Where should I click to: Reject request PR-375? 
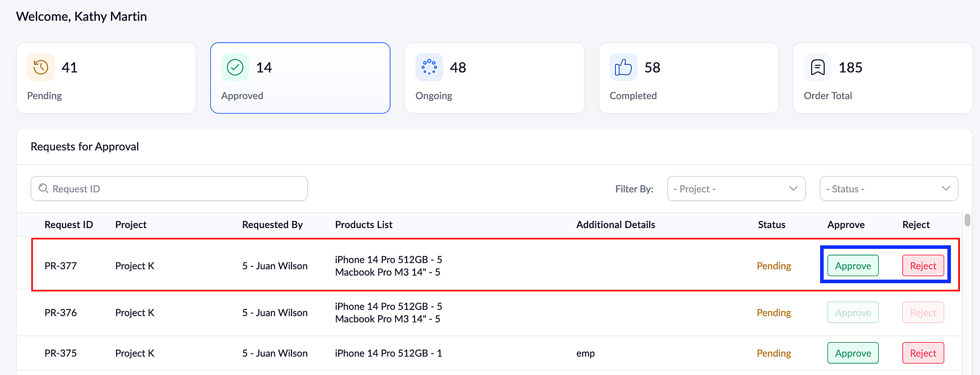point(923,353)
